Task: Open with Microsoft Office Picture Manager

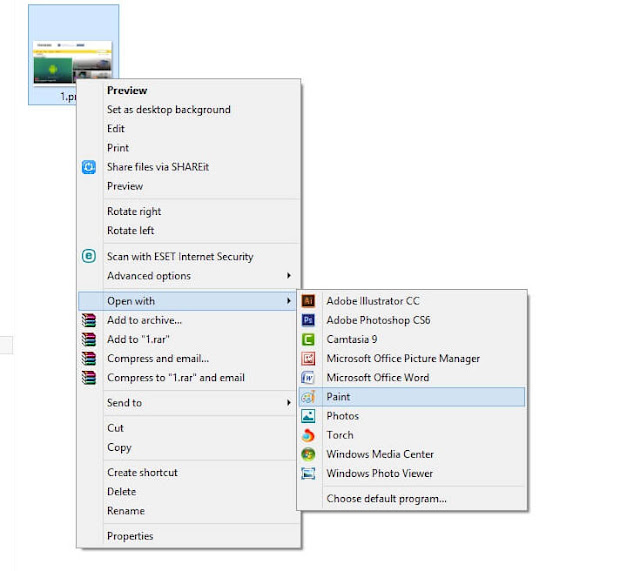Action: tap(403, 358)
